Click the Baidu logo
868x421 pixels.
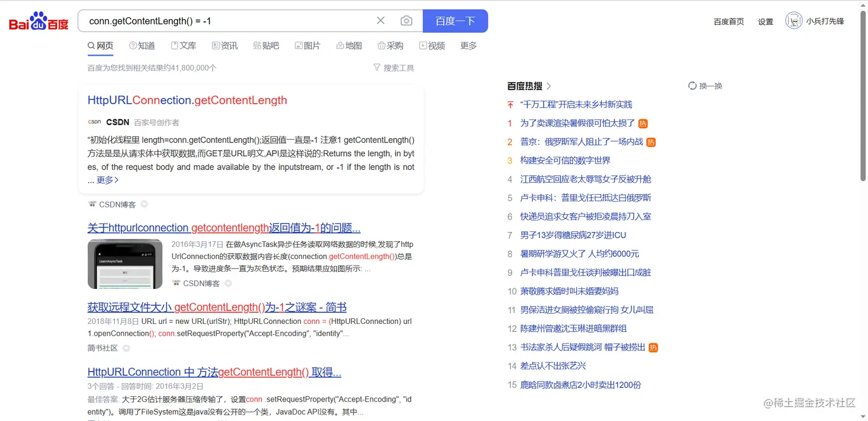click(x=39, y=21)
